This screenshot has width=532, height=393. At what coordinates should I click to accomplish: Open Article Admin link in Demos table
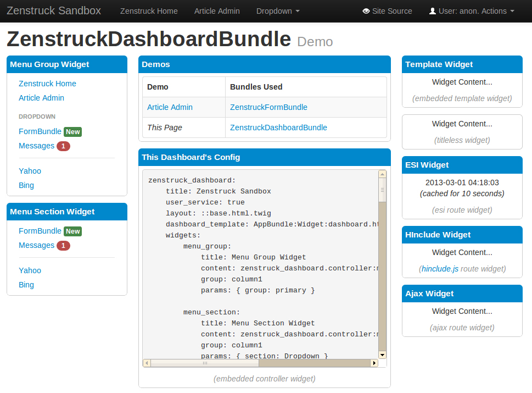(170, 107)
